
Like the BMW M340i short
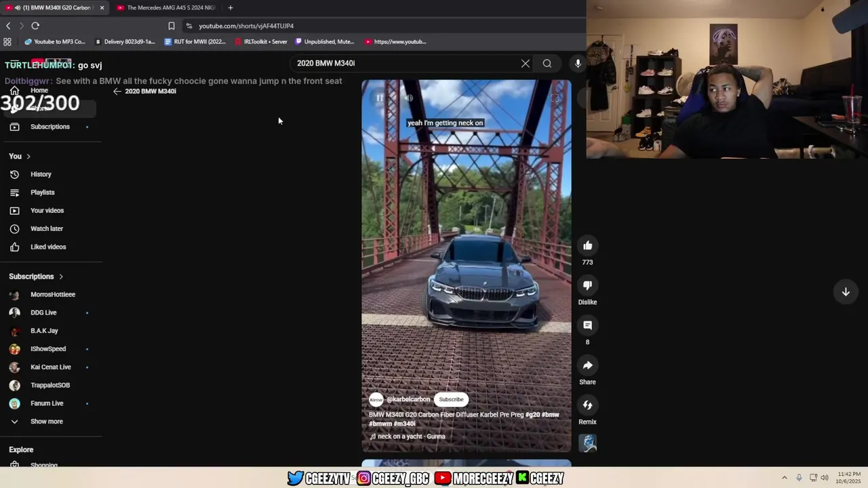(x=587, y=245)
